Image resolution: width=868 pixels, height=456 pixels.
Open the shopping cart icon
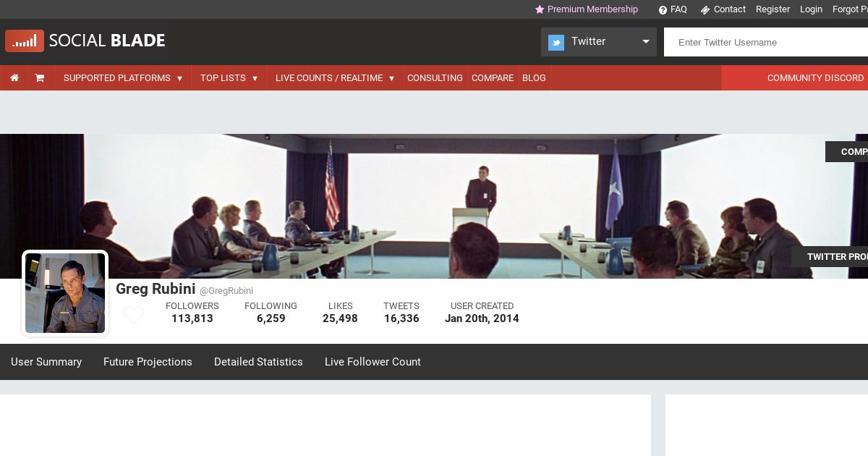tap(40, 78)
